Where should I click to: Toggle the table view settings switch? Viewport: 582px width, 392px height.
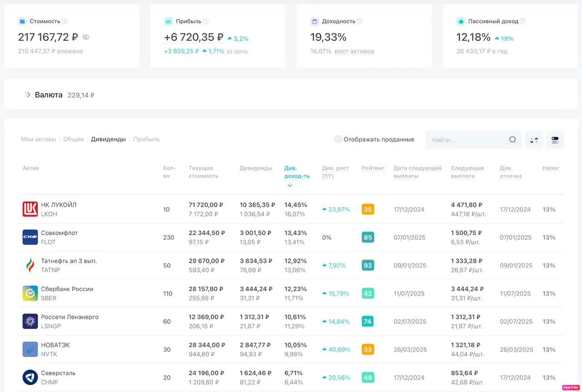click(x=555, y=140)
